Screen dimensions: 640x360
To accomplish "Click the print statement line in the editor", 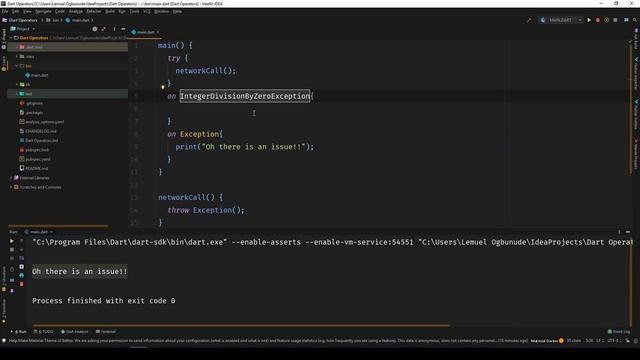I will [244, 147].
